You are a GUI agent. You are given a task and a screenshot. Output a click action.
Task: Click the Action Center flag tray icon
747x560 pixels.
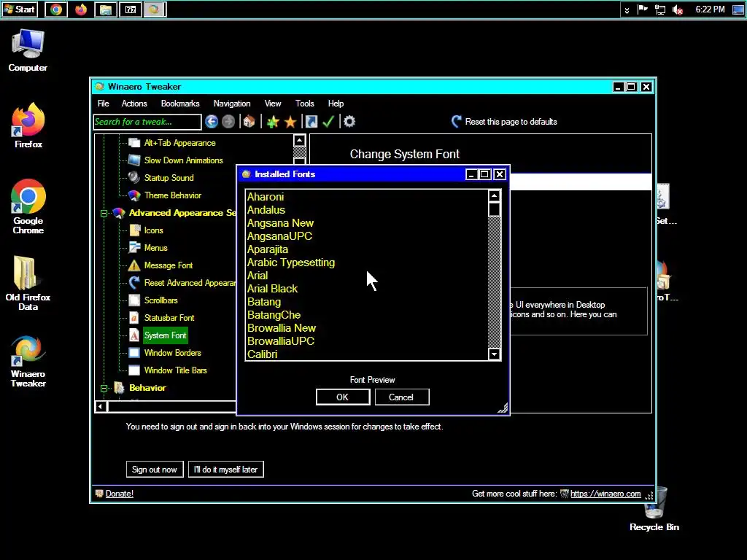point(643,9)
